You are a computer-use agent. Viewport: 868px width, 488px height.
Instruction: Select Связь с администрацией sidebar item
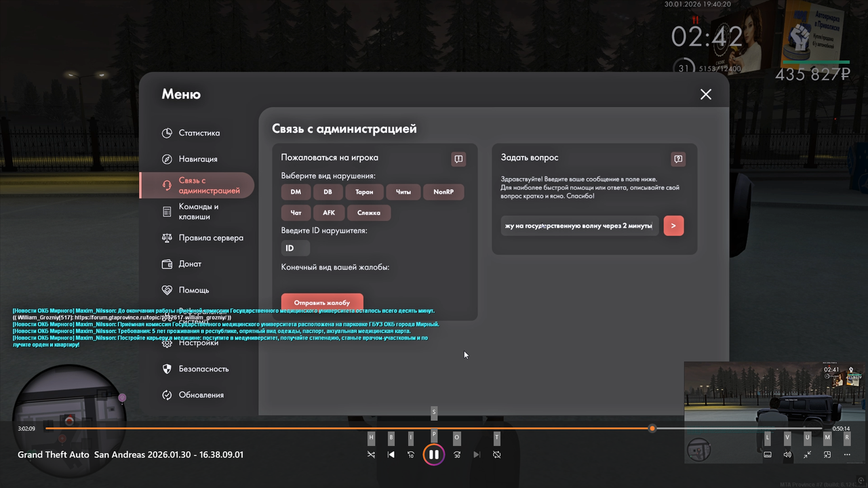[197, 185]
